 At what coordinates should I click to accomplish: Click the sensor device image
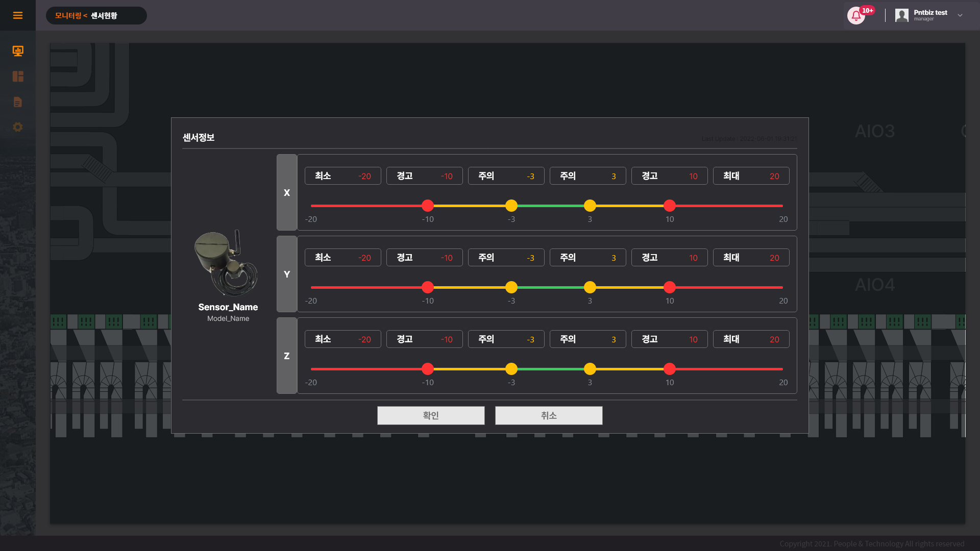coord(226,263)
